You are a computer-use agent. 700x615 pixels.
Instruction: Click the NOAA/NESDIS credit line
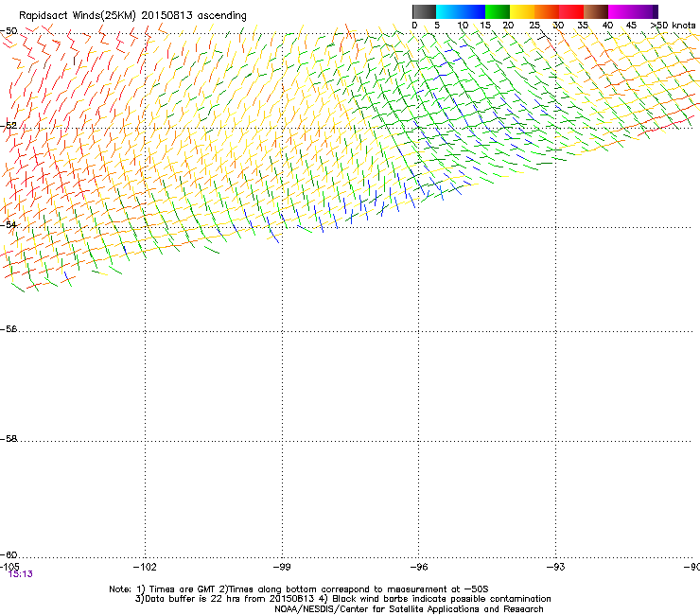coord(409,609)
